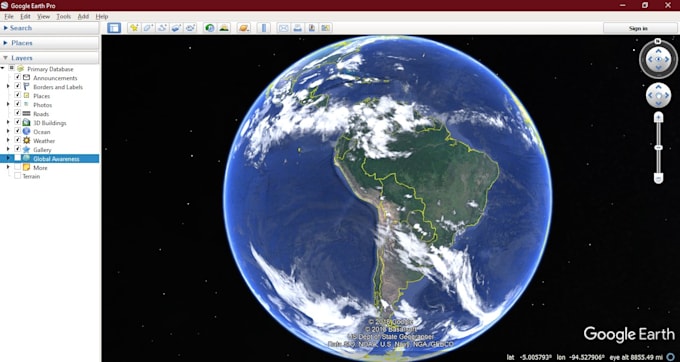Add a placemark with the pushpin icon
Screen dimensions: 680x362
click(134, 28)
